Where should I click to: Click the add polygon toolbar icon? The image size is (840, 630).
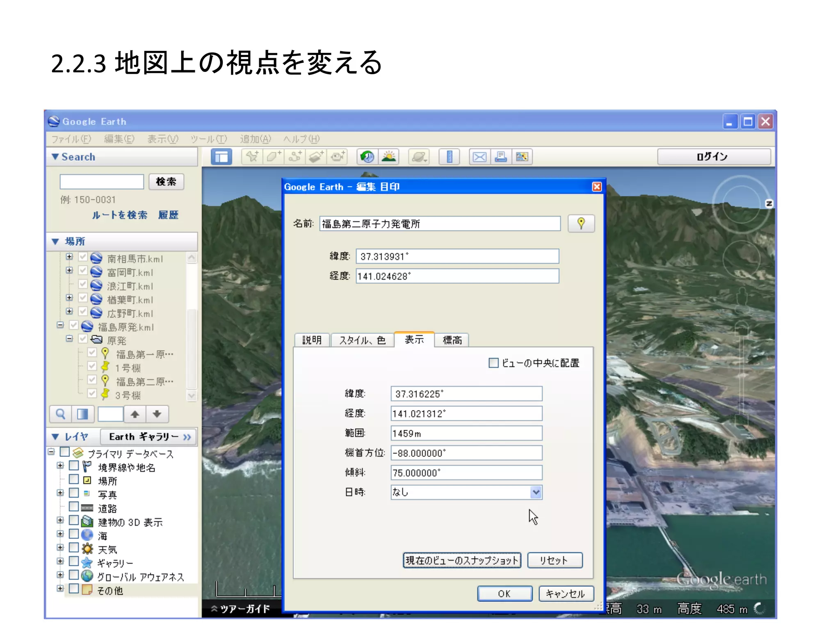click(x=273, y=157)
